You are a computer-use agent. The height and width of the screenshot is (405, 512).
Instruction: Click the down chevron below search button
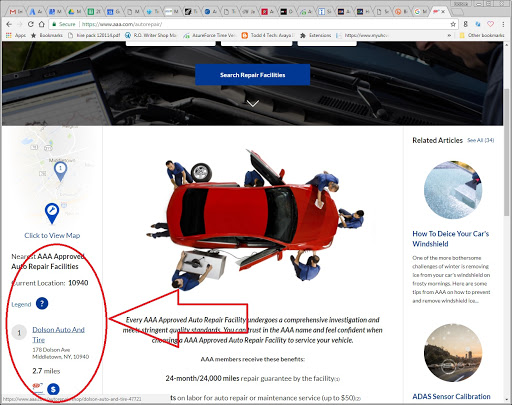253,104
